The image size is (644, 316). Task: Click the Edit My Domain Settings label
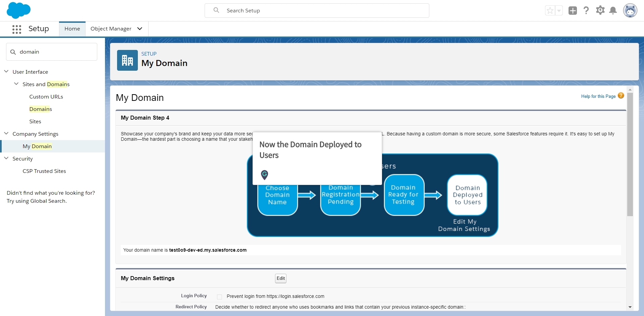coord(464,225)
